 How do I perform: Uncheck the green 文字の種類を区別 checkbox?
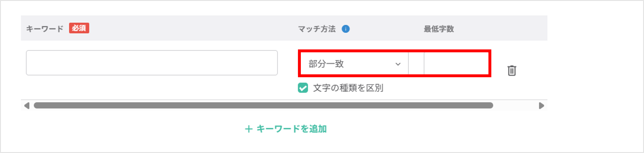coord(303,88)
